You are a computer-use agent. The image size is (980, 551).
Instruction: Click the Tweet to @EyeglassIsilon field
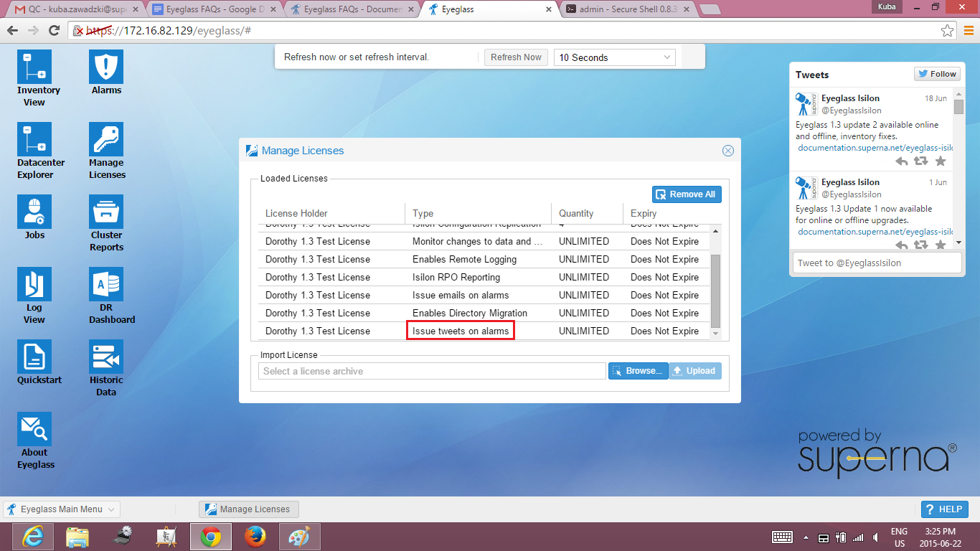(x=876, y=263)
